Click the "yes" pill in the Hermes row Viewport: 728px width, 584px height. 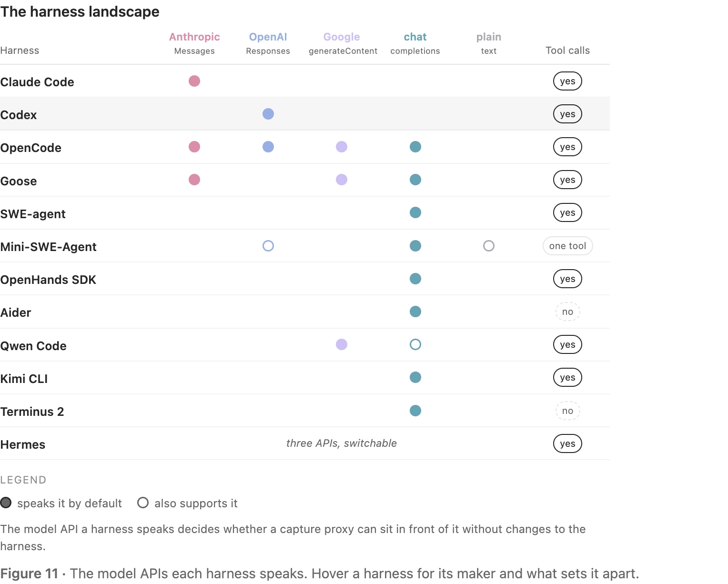click(567, 443)
